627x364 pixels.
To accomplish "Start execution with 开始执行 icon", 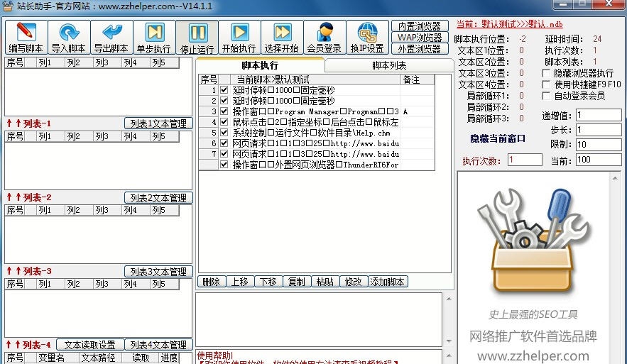I will 239,38.
